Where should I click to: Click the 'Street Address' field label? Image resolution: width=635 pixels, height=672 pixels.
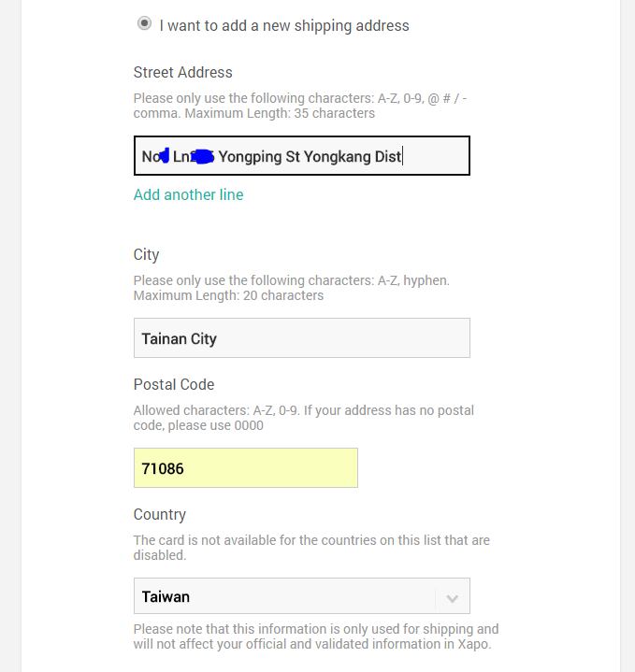click(x=182, y=72)
